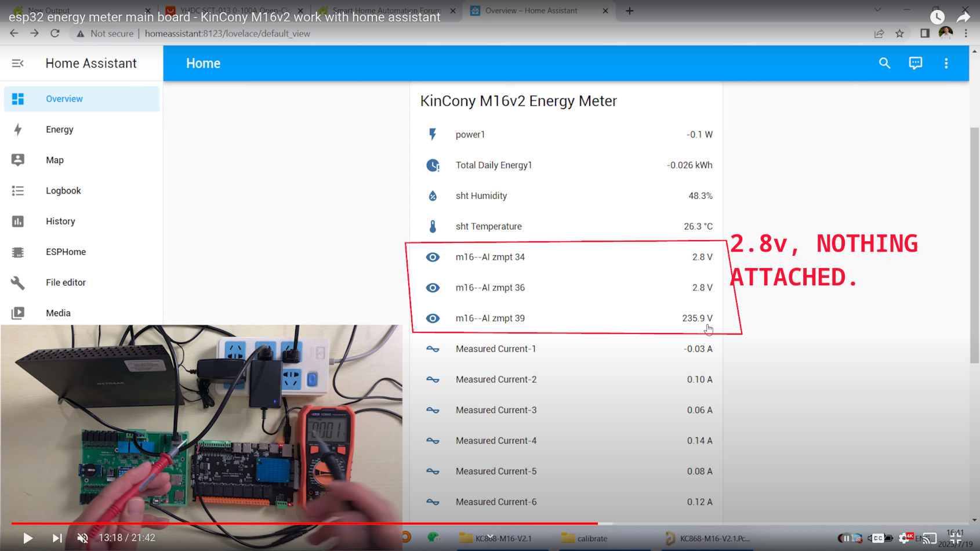Unmute the video volume
The height and width of the screenshot is (551, 980).
click(x=83, y=538)
